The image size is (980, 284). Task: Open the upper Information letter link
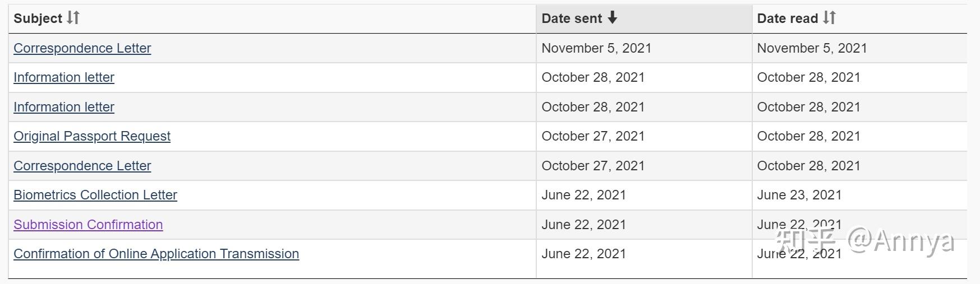(x=64, y=77)
